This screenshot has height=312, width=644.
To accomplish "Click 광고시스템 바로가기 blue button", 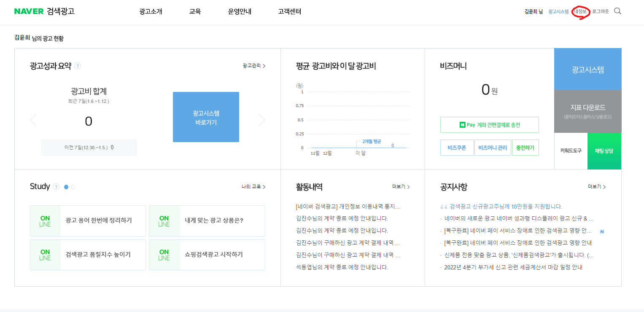I will [x=206, y=117].
